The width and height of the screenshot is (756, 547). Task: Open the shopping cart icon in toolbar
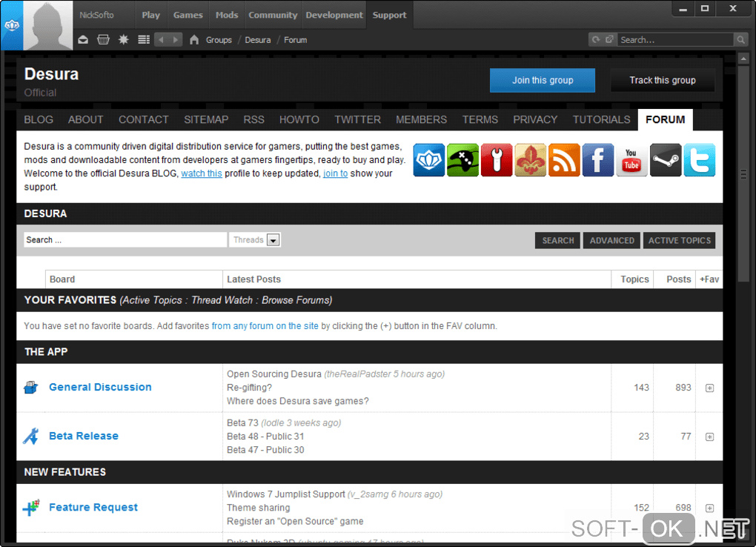point(103,39)
